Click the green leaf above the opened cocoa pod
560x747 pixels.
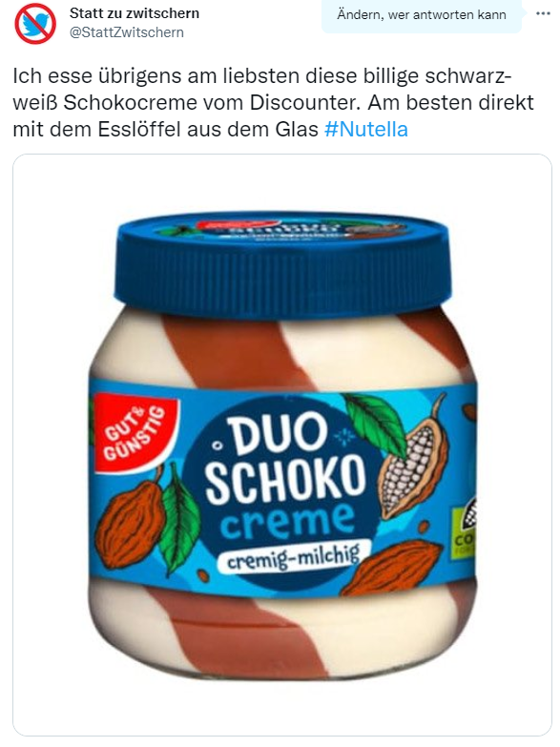coord(377,420)
